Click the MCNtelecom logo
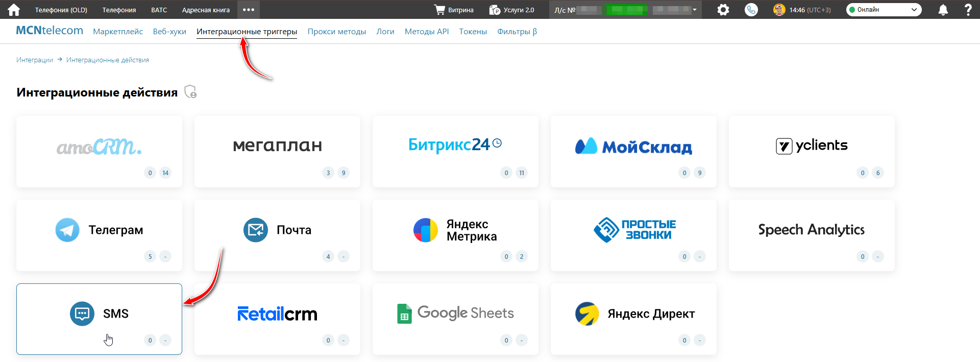980x362 pixels. 50,31
